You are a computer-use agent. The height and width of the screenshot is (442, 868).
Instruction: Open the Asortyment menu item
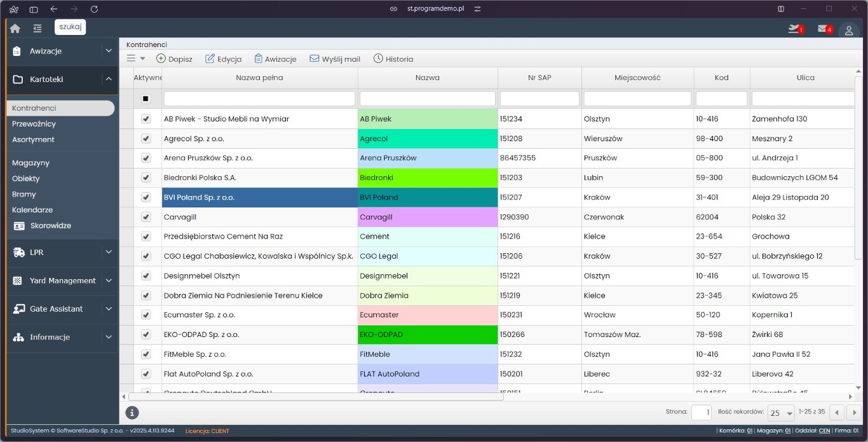pyautogui.click(x=33, y=139)
